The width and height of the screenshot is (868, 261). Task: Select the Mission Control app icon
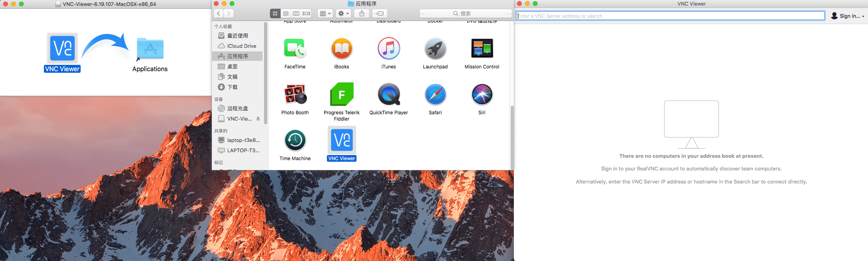point(482,49)
